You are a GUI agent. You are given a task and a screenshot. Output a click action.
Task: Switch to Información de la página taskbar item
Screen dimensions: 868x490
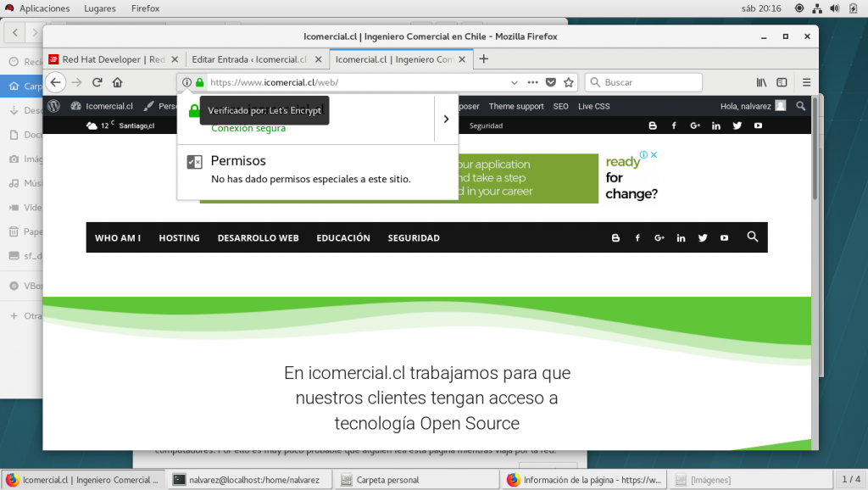pyautogui.click(x=583, y=480)
